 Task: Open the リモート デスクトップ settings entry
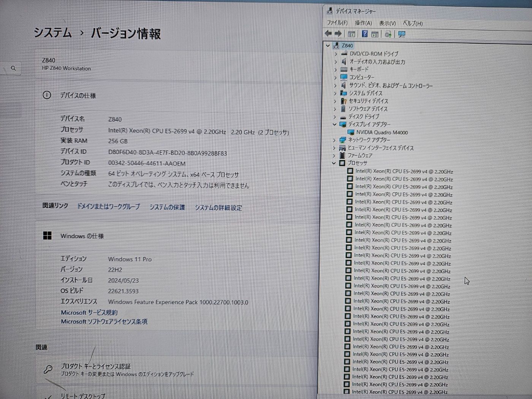[x=177, y=393]
